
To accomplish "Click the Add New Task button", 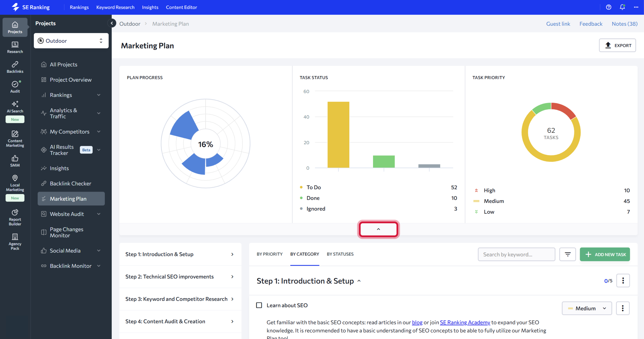I will [x=605, y=254].
